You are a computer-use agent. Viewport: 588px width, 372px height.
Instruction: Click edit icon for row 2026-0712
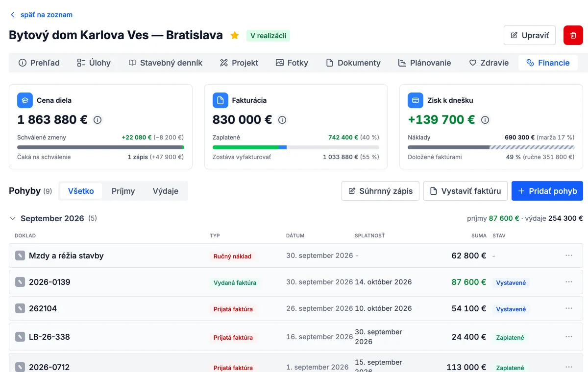tap(20, 367)
